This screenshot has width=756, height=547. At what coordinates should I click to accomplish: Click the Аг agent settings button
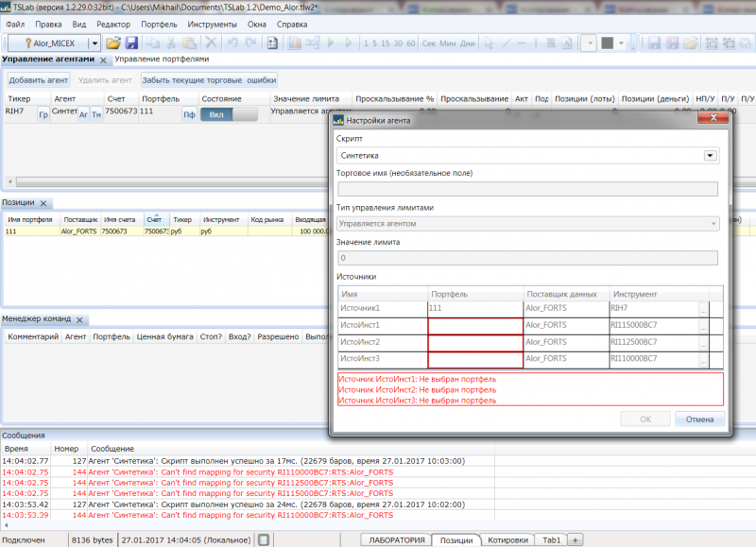[x=83, y=114]
